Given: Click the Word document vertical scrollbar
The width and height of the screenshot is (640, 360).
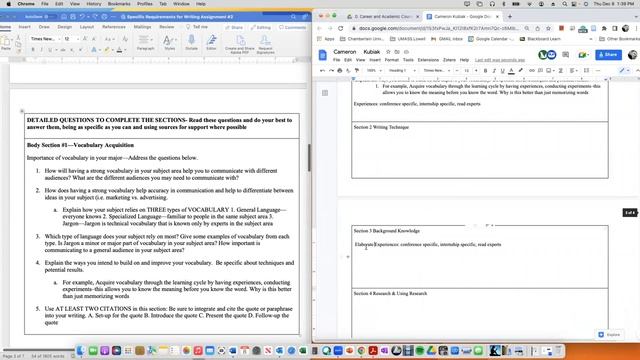Looking at the screenshot, I should click(309, 158).
